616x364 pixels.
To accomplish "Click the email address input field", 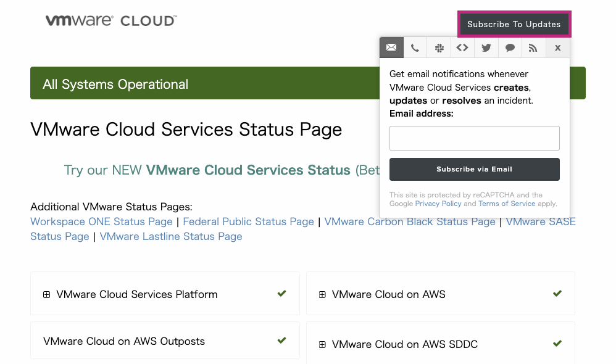I will tap(474, 138).
